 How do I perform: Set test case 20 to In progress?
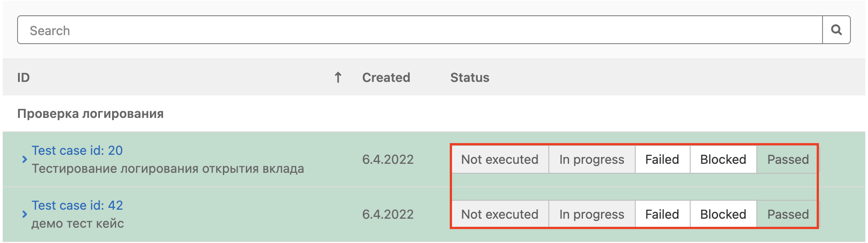(591, 160)
